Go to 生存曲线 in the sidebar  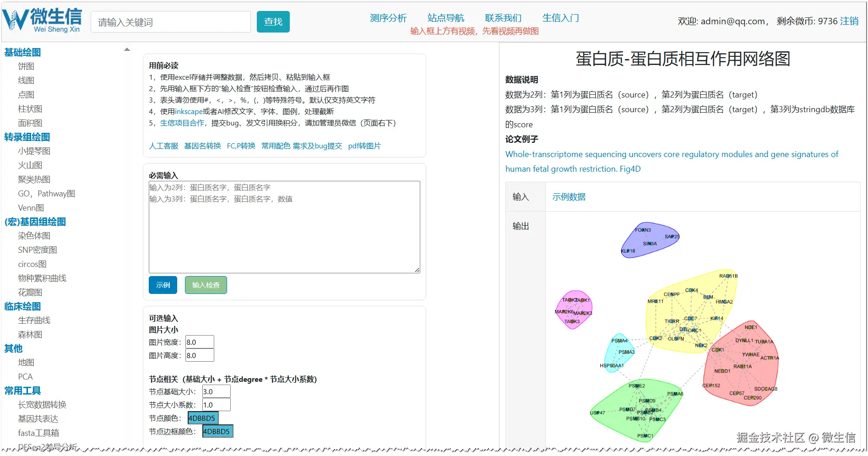coord(34,320)
